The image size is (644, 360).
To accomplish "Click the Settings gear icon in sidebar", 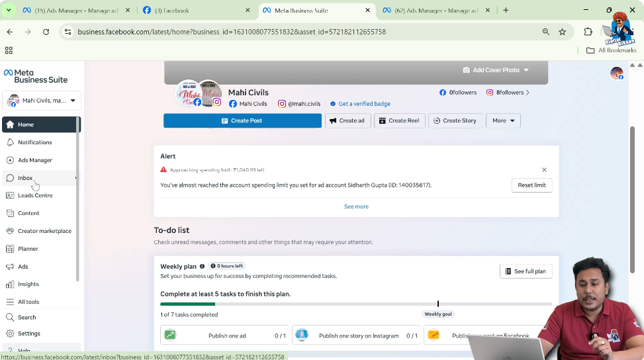I will tap(10, 334).
